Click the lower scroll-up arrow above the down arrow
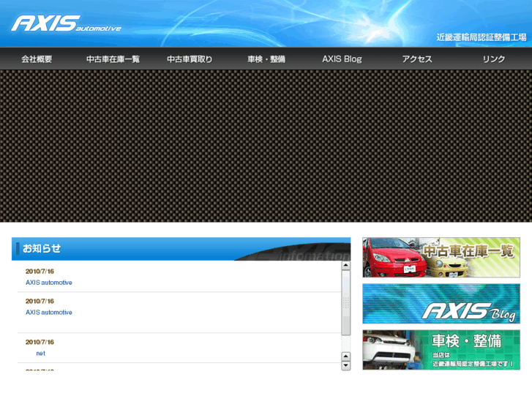532x399 pixels. click(x=345, y=357)
